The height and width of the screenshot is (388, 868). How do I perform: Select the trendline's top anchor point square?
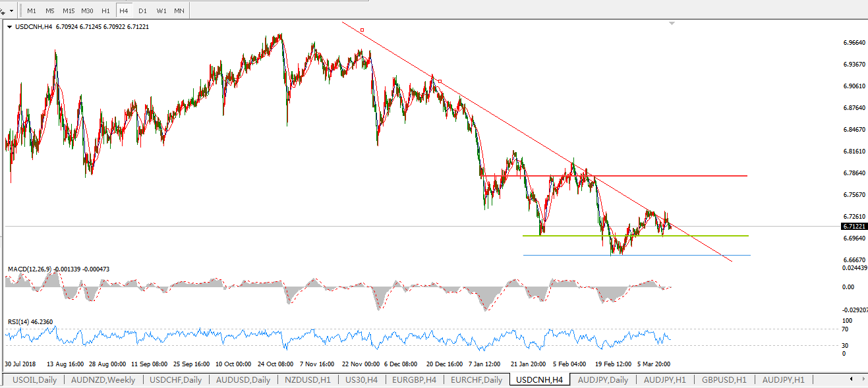362,30
